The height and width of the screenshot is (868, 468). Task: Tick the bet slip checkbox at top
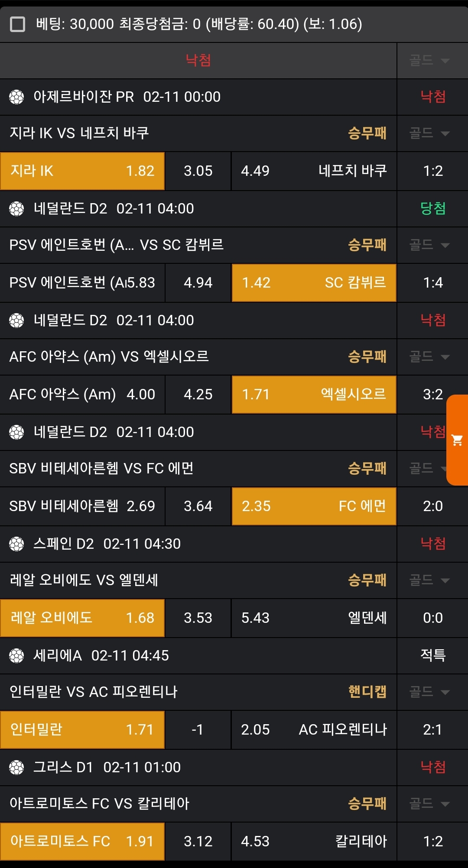coord(17,24)
